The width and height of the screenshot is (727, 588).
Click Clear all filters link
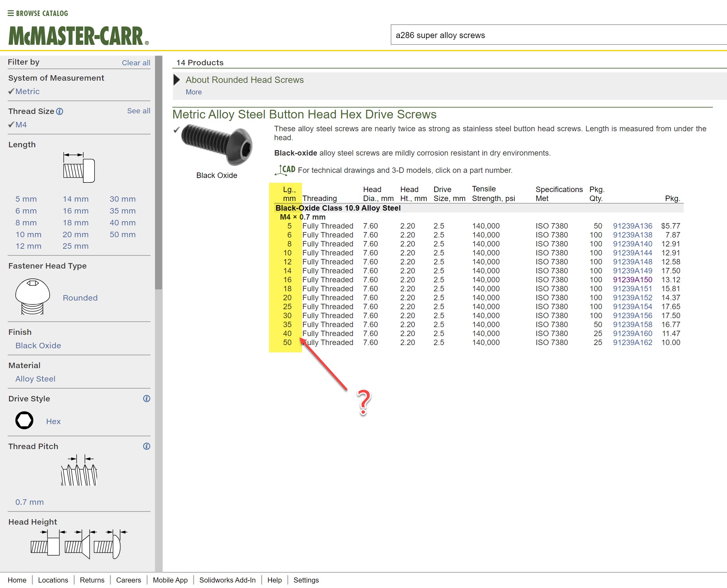[136, 63]
